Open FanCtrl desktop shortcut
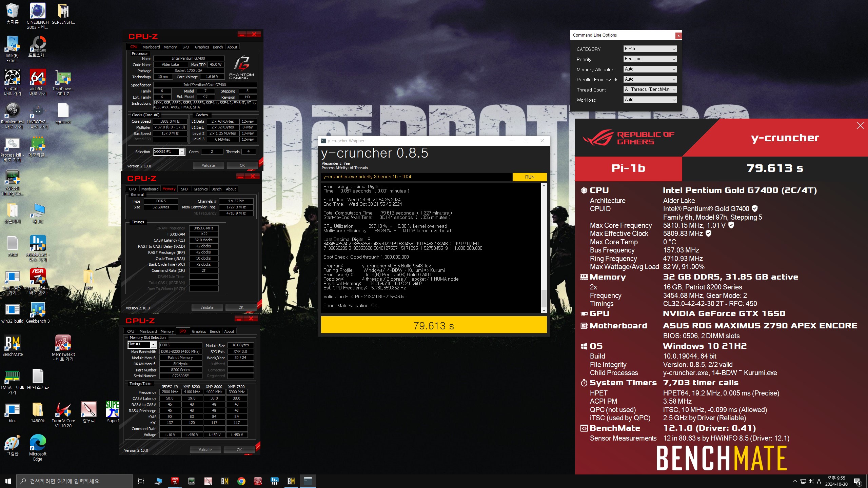 click(x=13, y=82)
